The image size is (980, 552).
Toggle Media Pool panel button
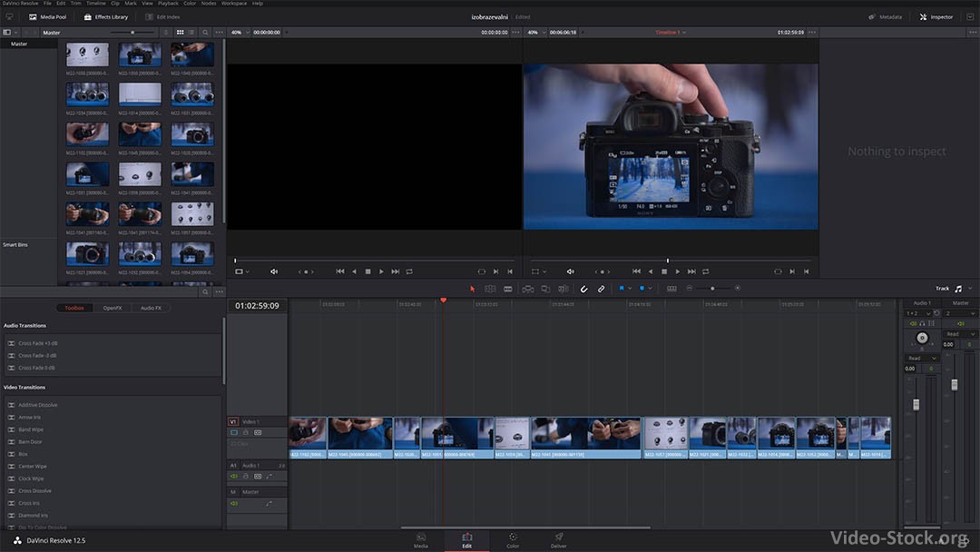coord(47,17)
